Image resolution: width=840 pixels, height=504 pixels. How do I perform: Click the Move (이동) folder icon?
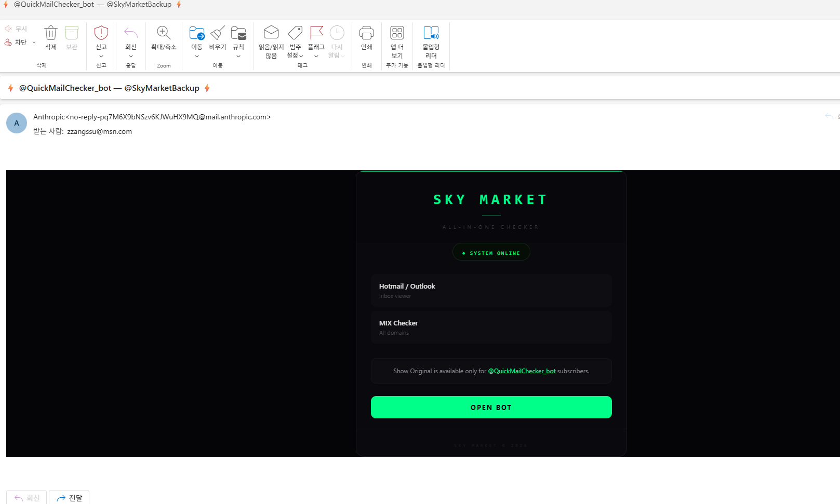[x=197, y=33]
